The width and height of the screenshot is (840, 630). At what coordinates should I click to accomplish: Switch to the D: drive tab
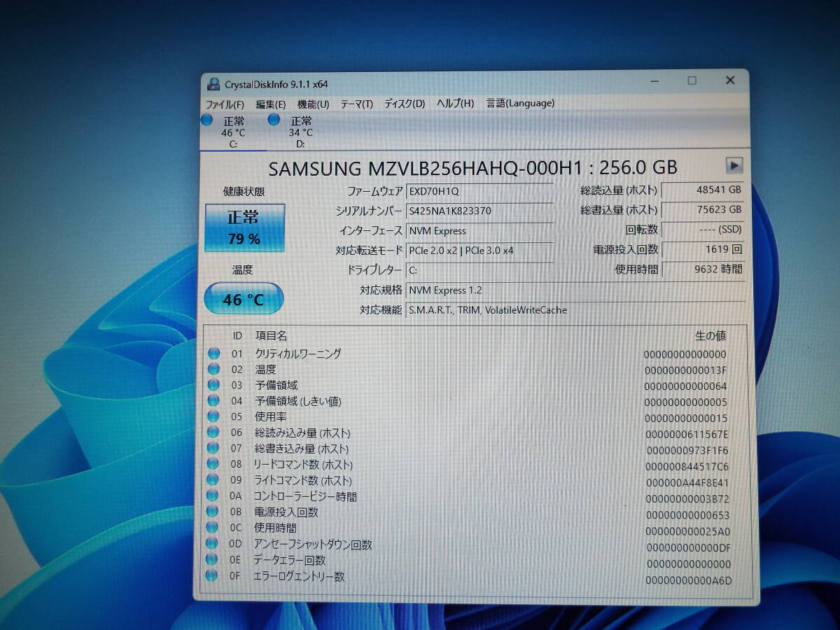(x=300, y=132)
